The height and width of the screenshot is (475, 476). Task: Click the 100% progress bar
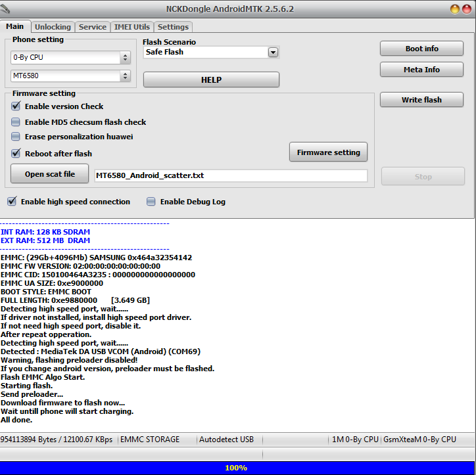pyautogui.click(x=237, y=468)
